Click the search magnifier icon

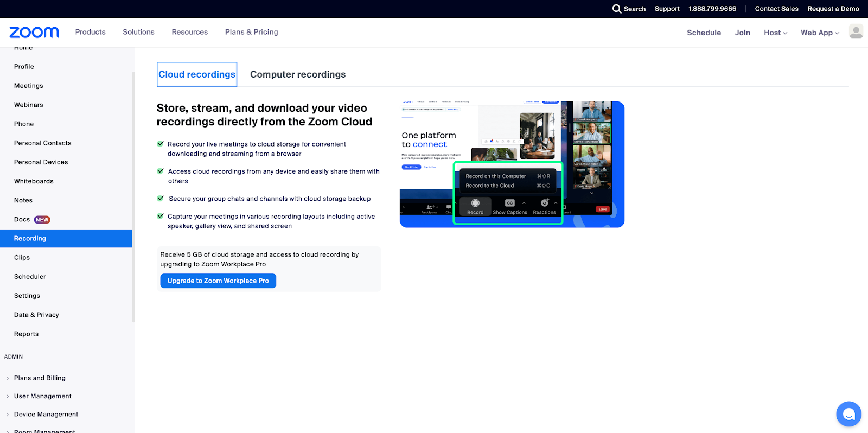(x=617, y=9)
